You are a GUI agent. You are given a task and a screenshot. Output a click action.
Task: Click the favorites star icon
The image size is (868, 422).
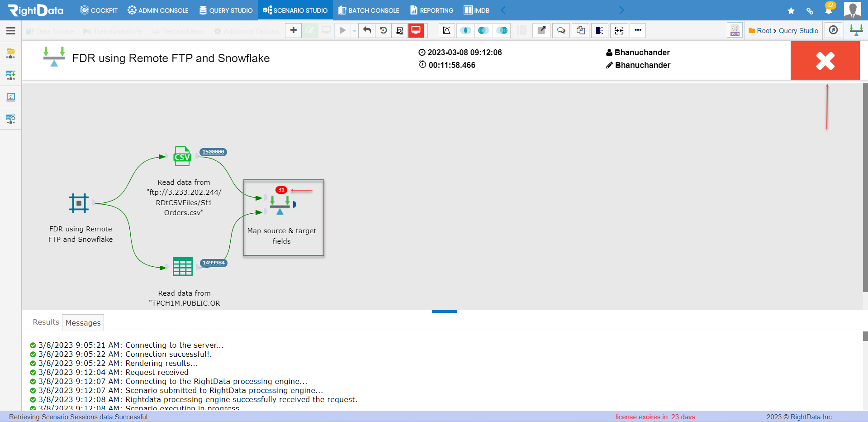791,10
